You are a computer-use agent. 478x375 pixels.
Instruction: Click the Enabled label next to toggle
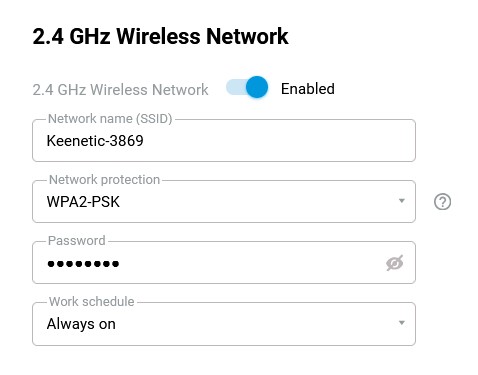[x=308, y=89]
